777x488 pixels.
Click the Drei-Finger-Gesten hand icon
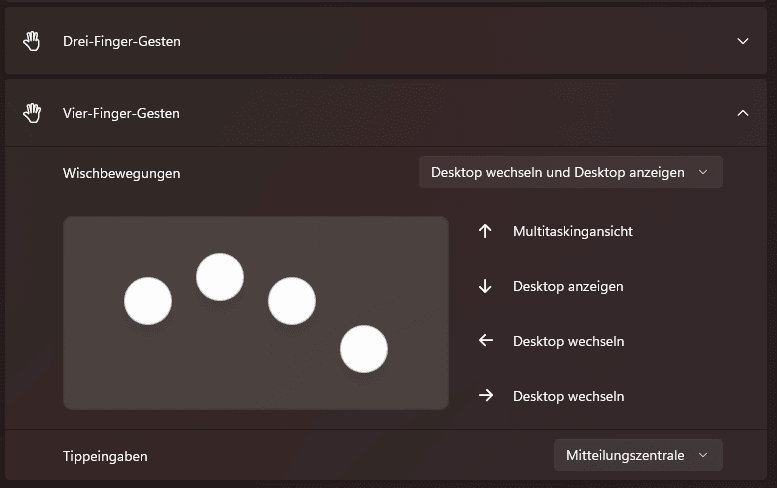(32, 41)
